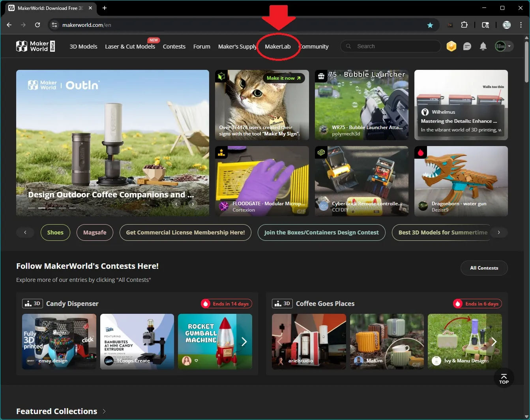
Task: Go to next hero banner slide
Action: [193, 204]
